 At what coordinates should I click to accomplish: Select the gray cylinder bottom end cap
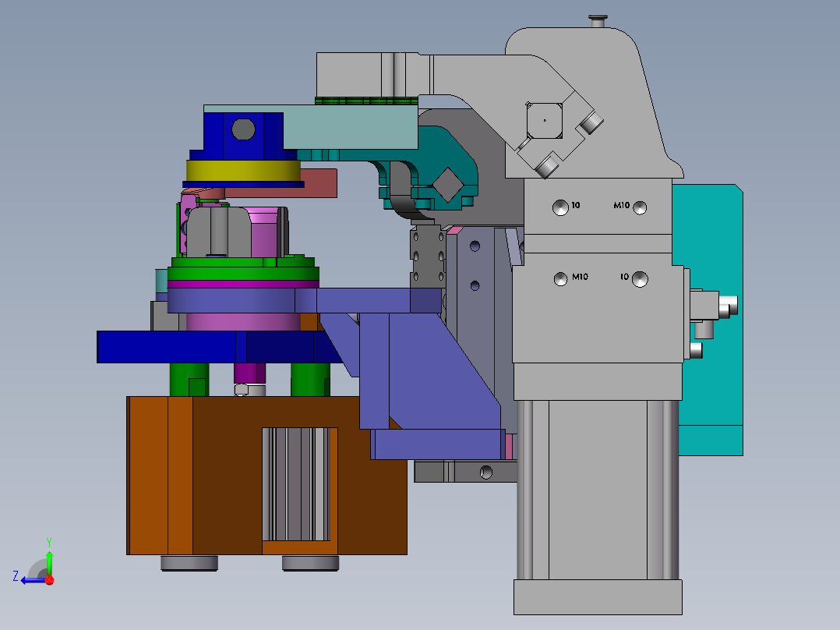coord(598,596)
